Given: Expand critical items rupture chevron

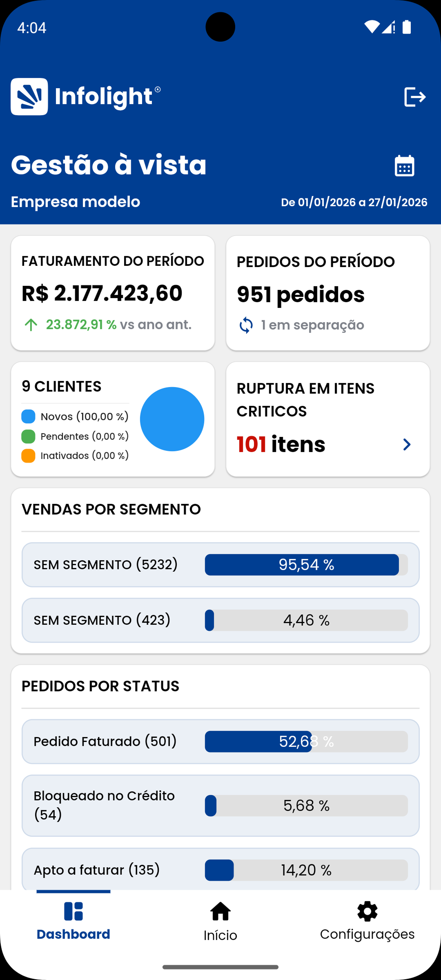Looking at the screenshot, I should point(407,444).
